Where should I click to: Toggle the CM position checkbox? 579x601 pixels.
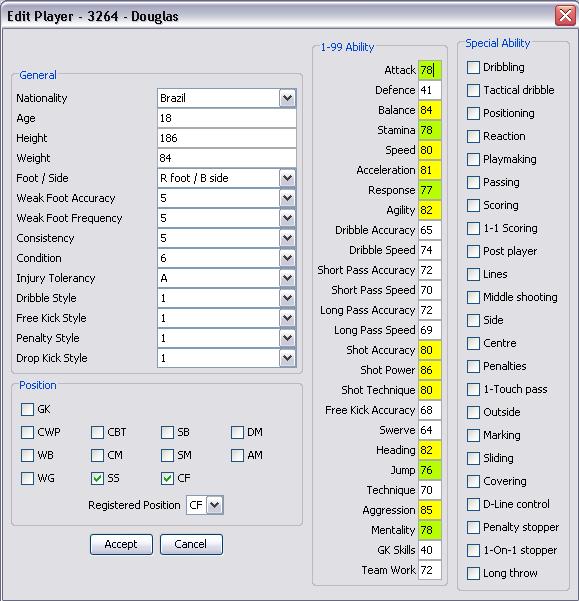(97, 455)
